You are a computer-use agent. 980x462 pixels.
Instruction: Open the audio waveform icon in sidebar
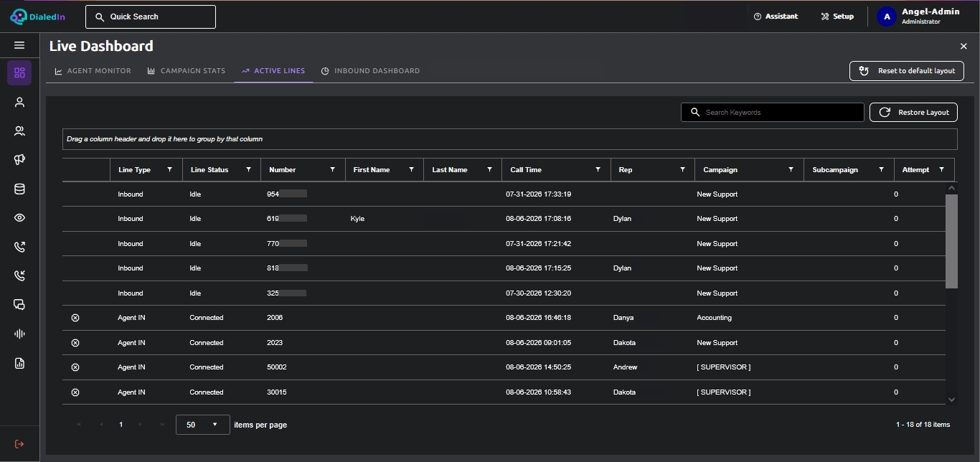pyautogui.click(x=19, y=334)
